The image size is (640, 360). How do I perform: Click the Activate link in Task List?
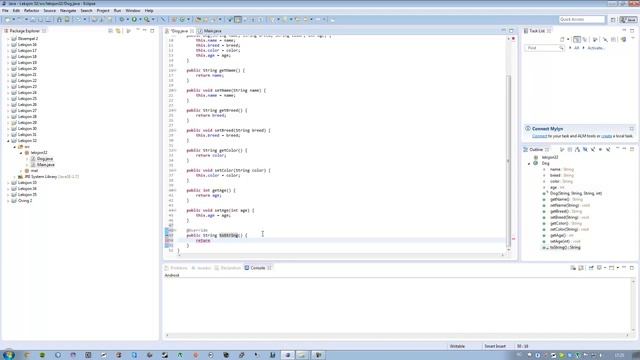[596, 48]
